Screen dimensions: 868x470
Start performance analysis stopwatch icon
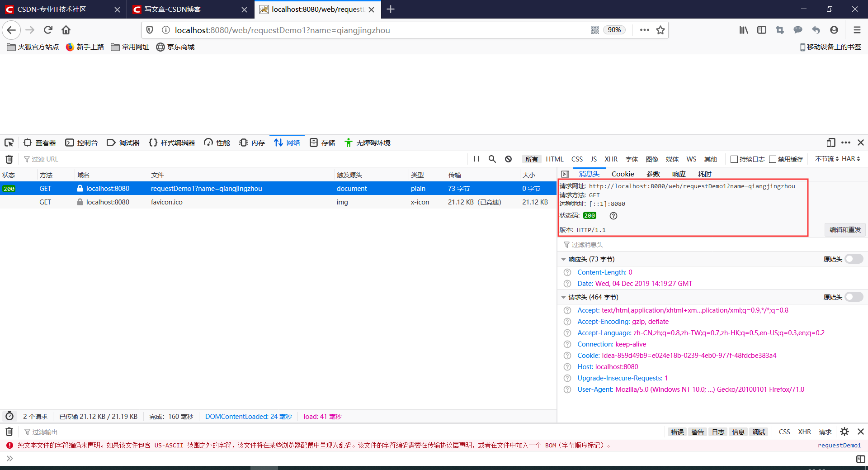coord(9,416)
